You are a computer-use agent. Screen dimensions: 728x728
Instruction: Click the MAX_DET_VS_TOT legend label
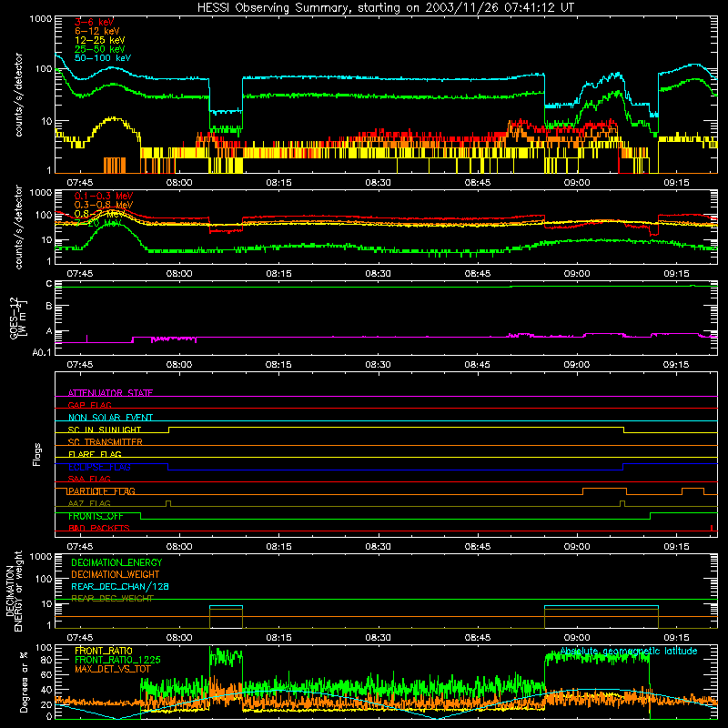pos(112,669)
